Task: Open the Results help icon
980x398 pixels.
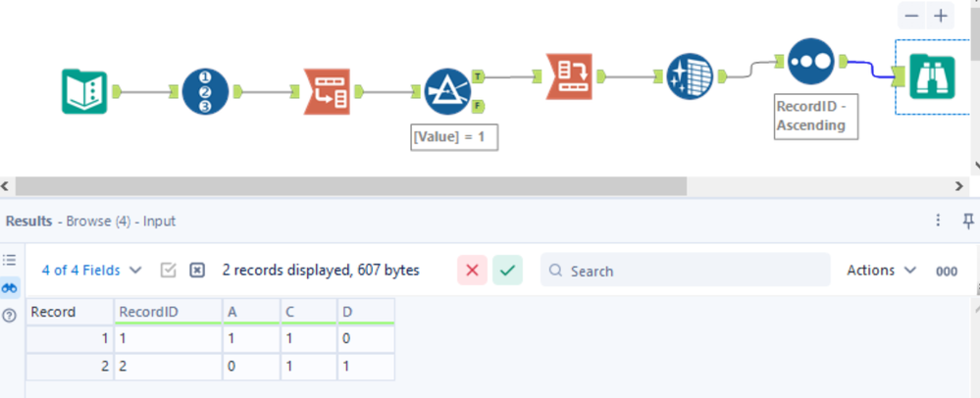Action: 10,316
